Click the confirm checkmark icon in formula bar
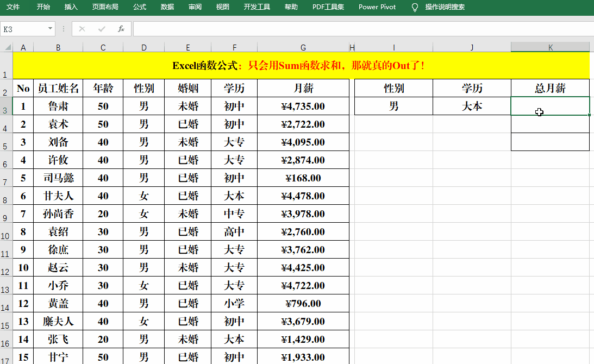The height and width of the screenshot is (364, 594). pos(102,29)
